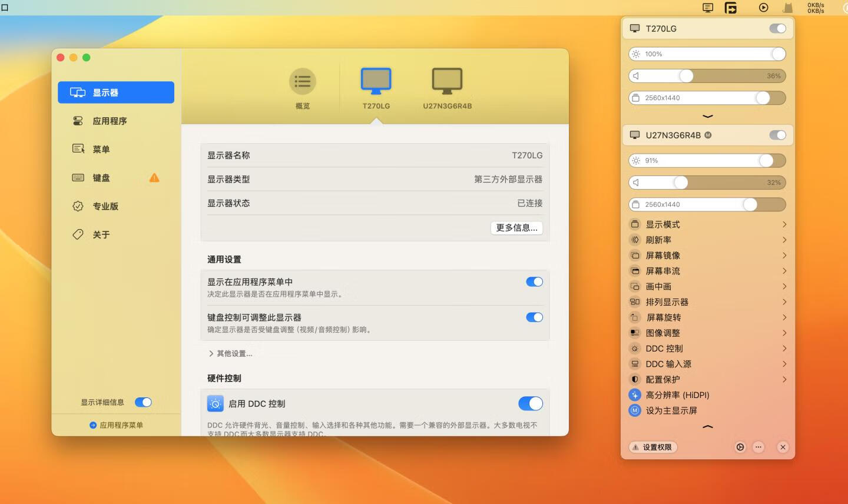Adjust the T270LG 36% volume slider
This screenshot has width=848, height=504.
(x=707, y=76)
